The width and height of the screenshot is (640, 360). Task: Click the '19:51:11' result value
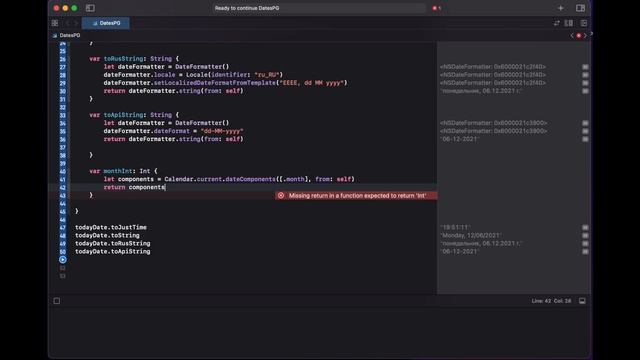456,227
